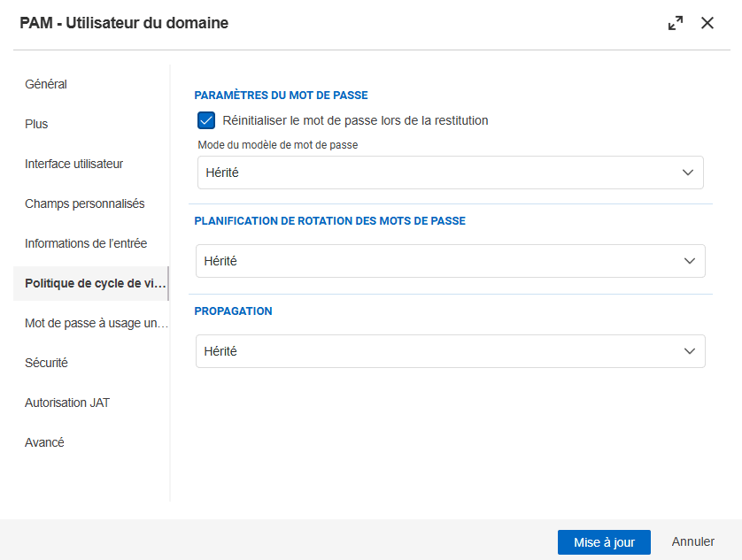Image resolution: width=742 pixels, height=560 pixels.
Task: Open the Sécurité section
Action: point(46,363)
